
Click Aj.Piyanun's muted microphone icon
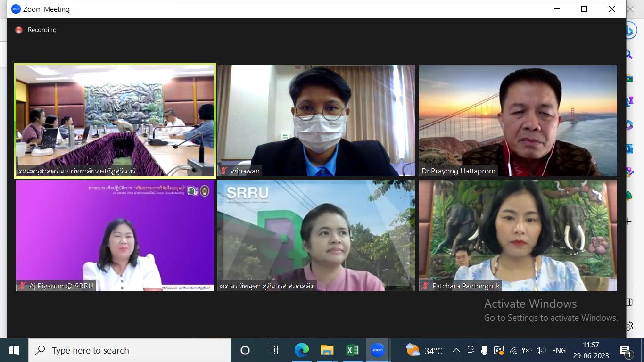pyautogui.click(x=23, y=286)
